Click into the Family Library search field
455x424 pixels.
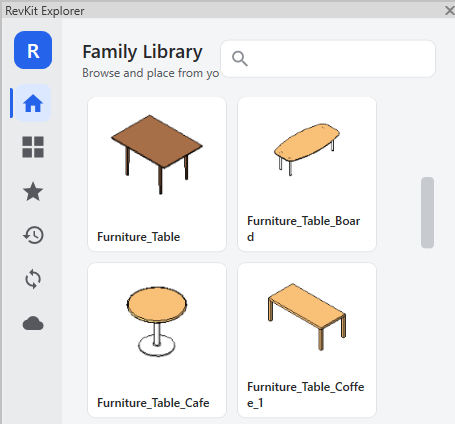coord(328,59)
